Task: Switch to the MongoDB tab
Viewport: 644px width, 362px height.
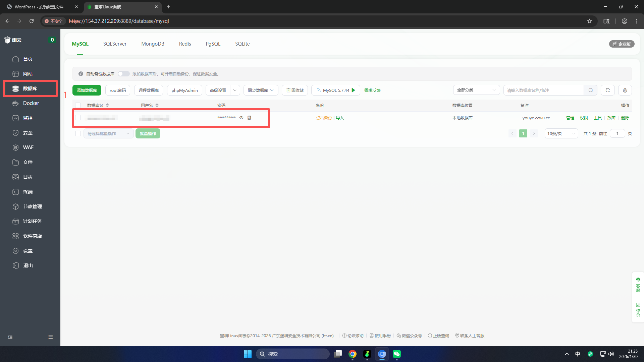Action: (153, 44)
